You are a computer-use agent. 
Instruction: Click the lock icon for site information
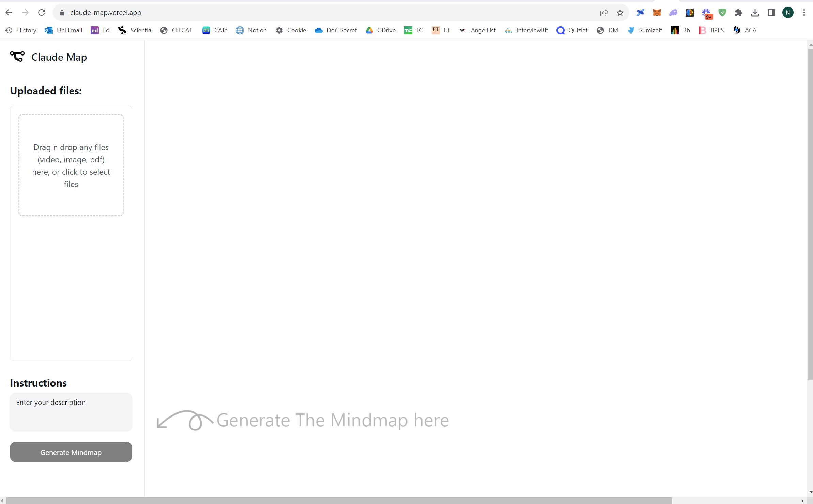pyautogui.click(x=62, y=13)
